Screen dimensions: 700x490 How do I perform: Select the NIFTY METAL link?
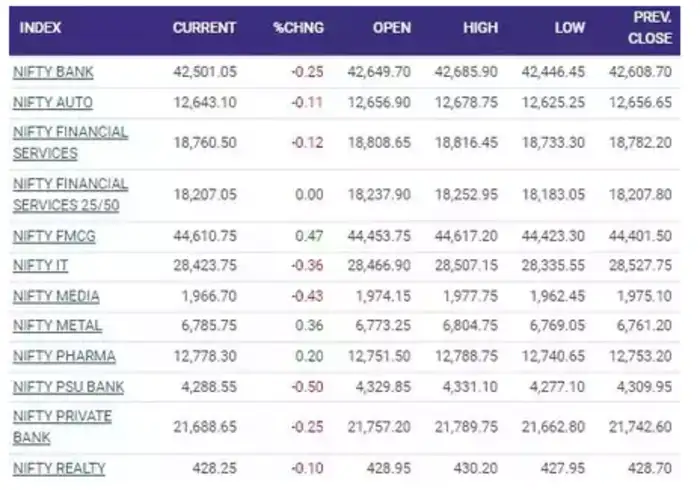pos(57,325)
